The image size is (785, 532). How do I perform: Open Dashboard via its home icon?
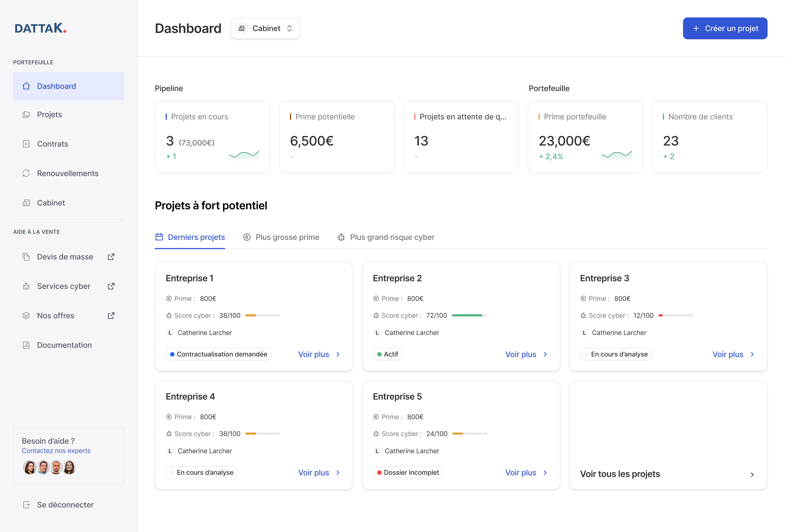click(26, 86)
